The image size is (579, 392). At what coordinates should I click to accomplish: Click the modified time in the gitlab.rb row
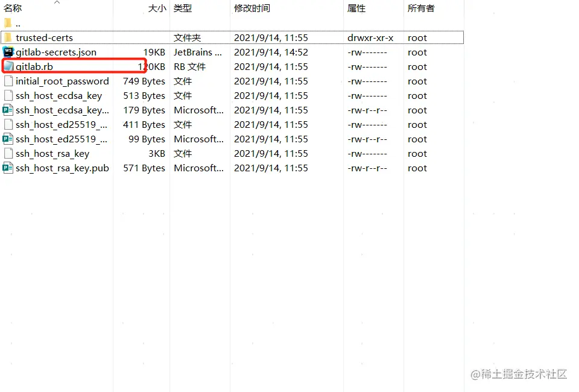(271, 67)
